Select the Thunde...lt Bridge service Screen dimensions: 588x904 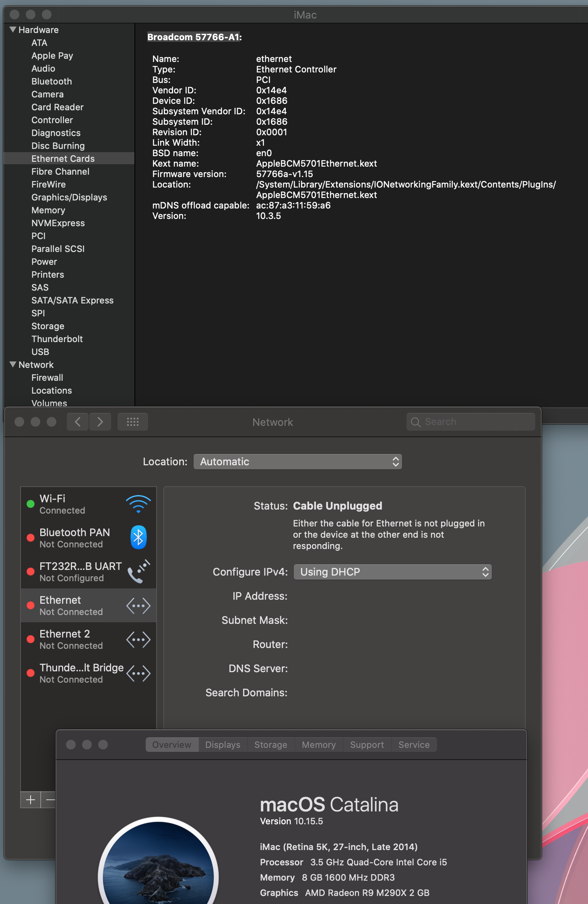click(x=89, y=673)
